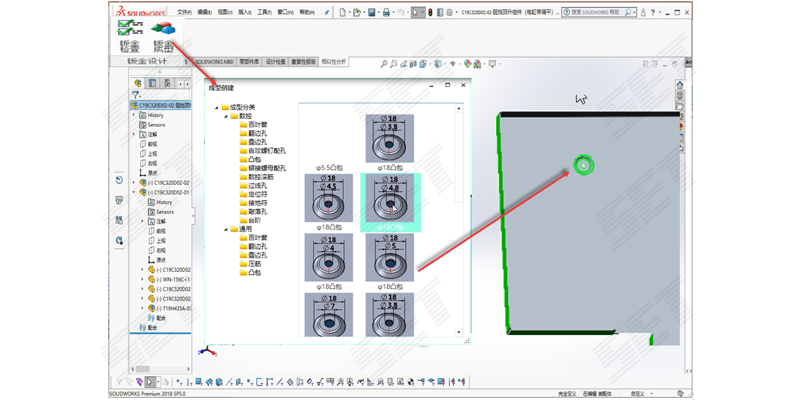The width and height of the screenshot is (800, 400).
Task: Expand the T19H435A component in the tree
Action: 142,308
